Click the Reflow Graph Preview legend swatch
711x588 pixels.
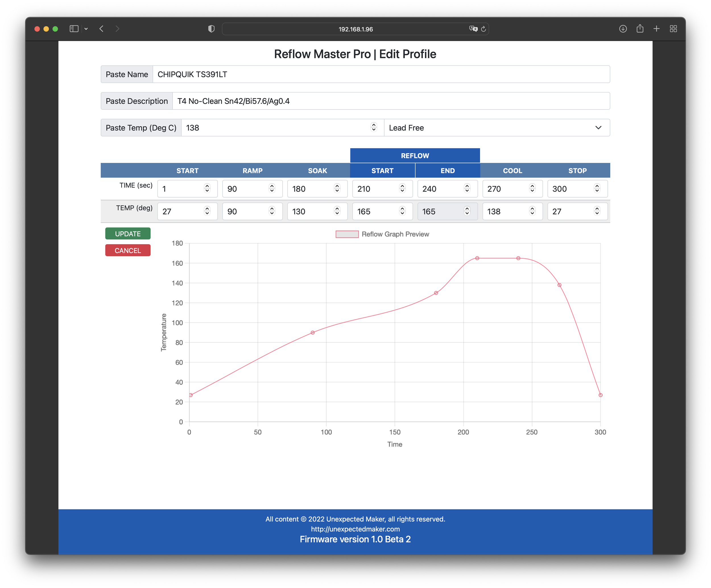pyautogui.click(x=347, y=234)
